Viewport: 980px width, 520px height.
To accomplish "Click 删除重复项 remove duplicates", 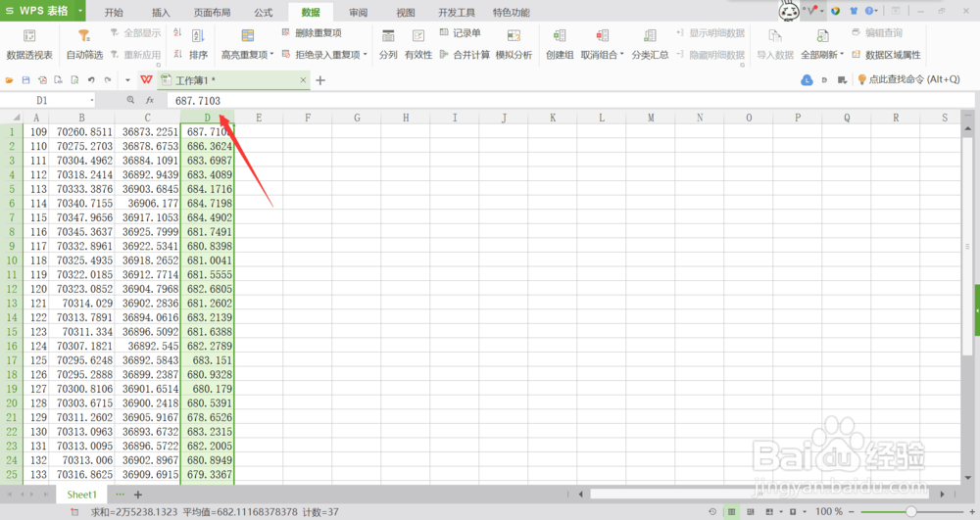I will tap(312, 33).
